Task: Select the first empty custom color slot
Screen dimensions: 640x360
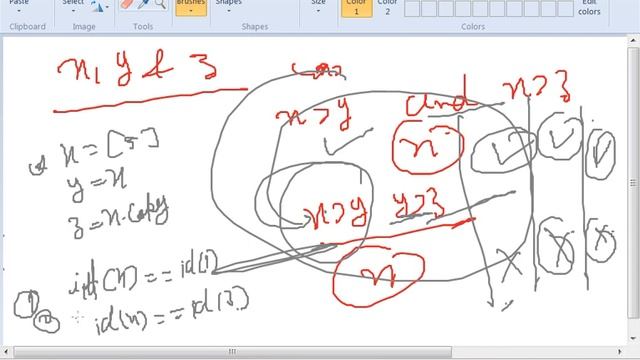Action: point(412,8)
